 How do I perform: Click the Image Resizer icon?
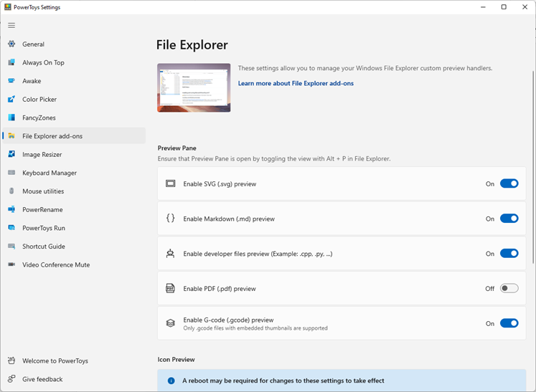(11, 155)
